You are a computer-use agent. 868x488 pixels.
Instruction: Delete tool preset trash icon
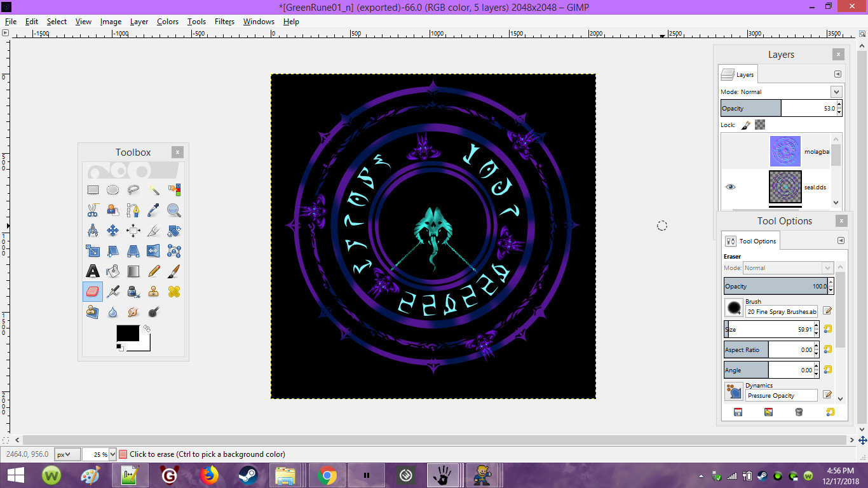[799, 412]
